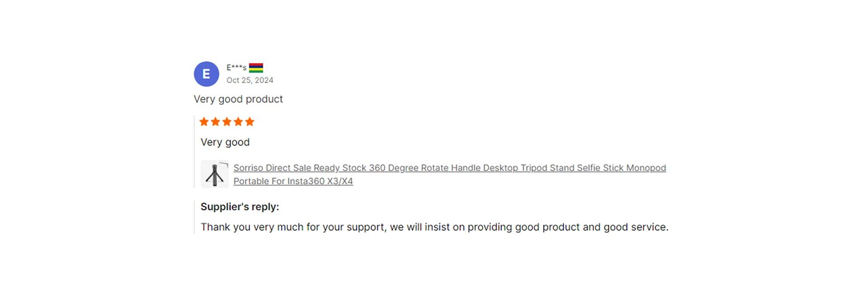Click the fifth orange rating star
Image resolution: width=868 pixels, height=293 pixels.
(250, 121)
